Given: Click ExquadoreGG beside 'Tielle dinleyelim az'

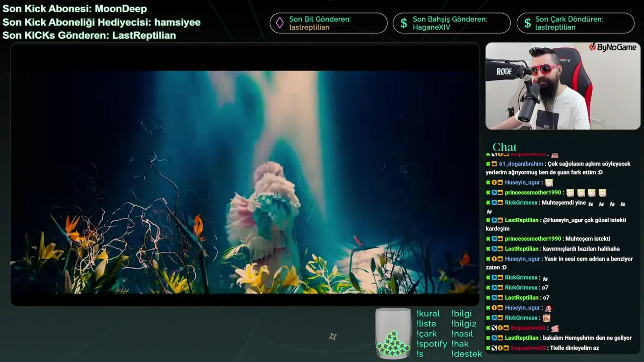Looking at the screenshot, I should coord(528,348).
